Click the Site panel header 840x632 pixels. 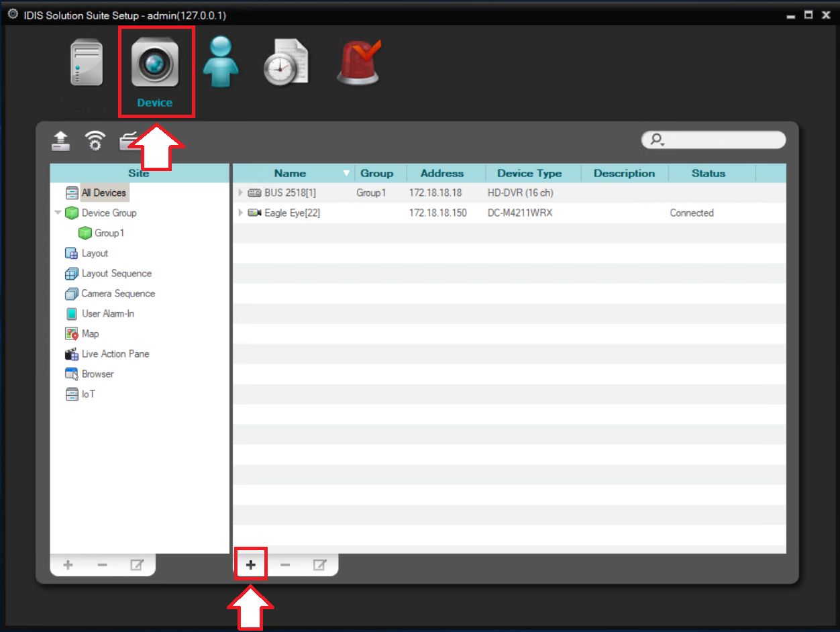pos(139,173)
